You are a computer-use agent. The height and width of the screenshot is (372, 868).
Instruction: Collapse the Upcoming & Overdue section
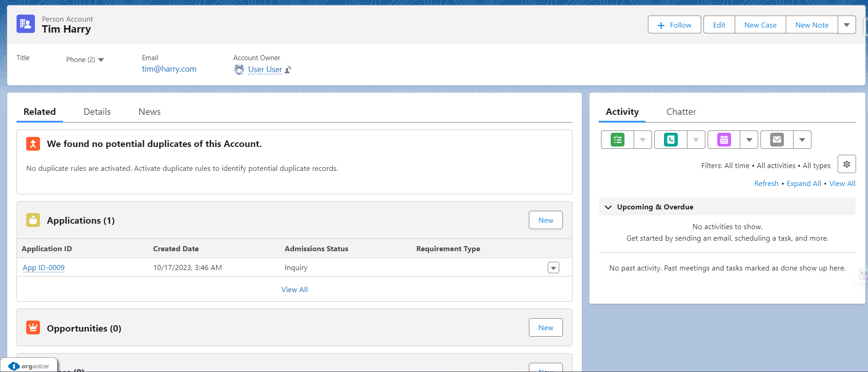point(608,207)
